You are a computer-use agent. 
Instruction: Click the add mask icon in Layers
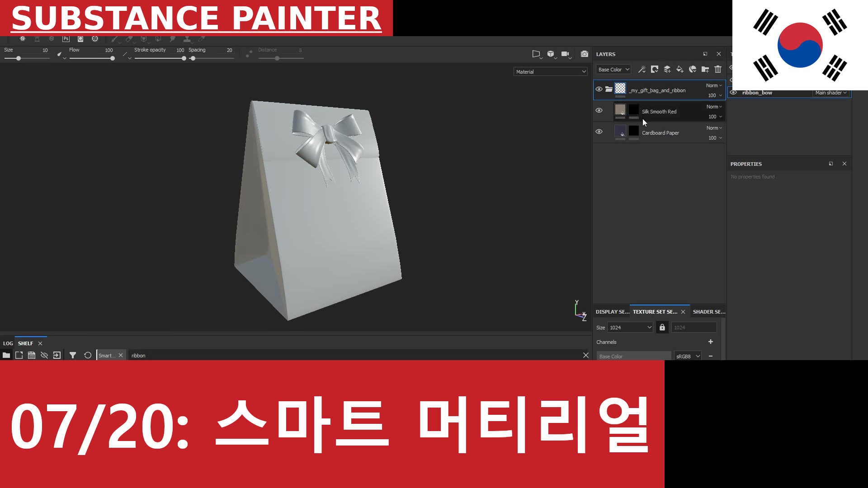pyautogui.click(x=654, y=69)
